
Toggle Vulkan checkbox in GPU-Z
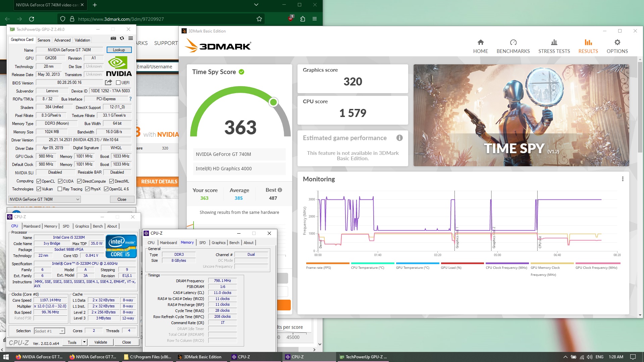[39, 189]
